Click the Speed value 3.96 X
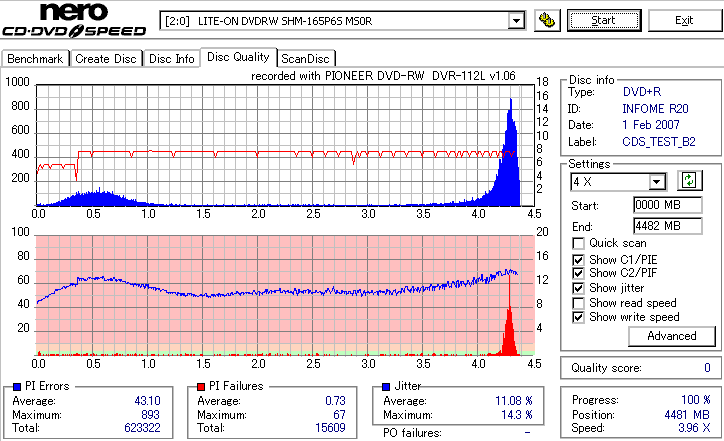 click(694, 428)
